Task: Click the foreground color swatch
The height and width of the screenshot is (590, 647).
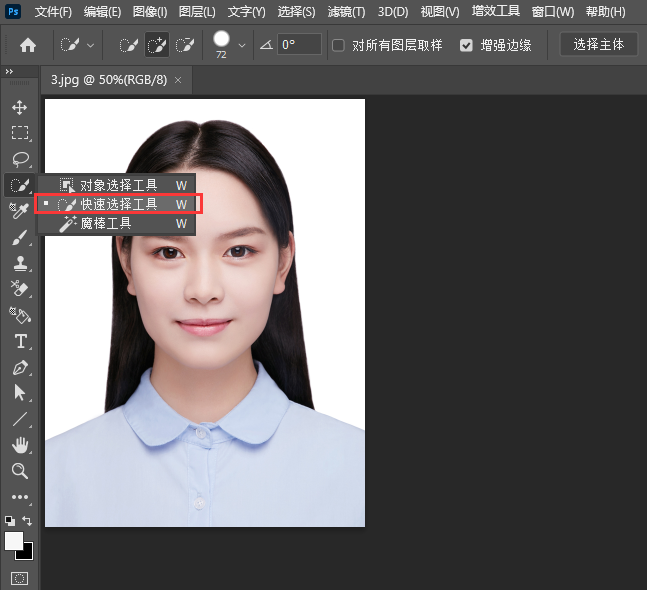Action: [14, 540]
